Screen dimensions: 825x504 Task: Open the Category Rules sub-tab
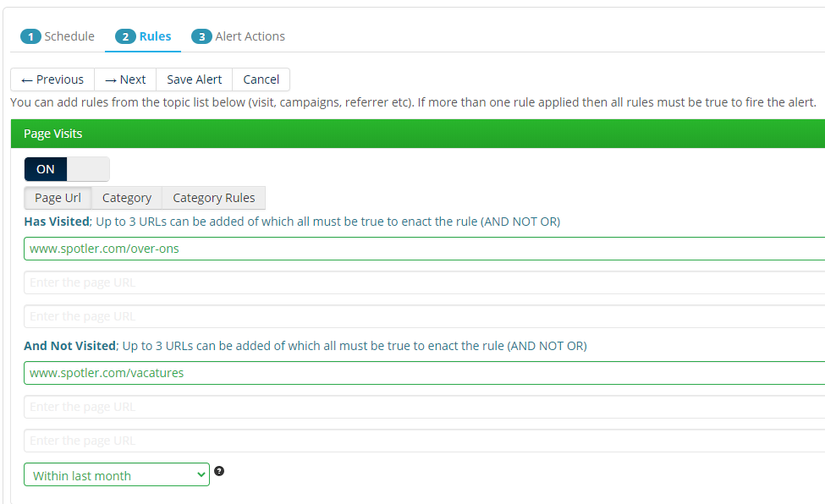tap(213, 198)
